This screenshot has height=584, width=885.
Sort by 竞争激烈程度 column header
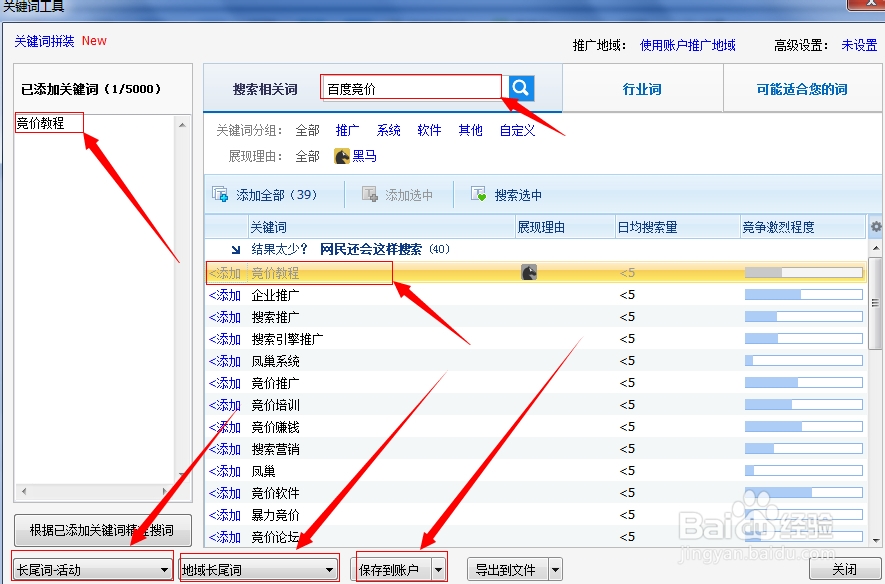tap(803, 227)
